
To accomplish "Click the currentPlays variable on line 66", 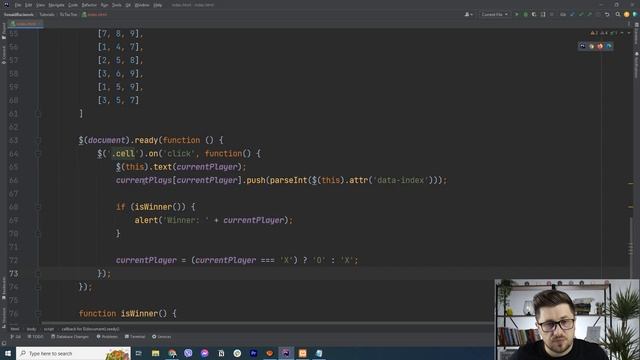I will (144, 180).
